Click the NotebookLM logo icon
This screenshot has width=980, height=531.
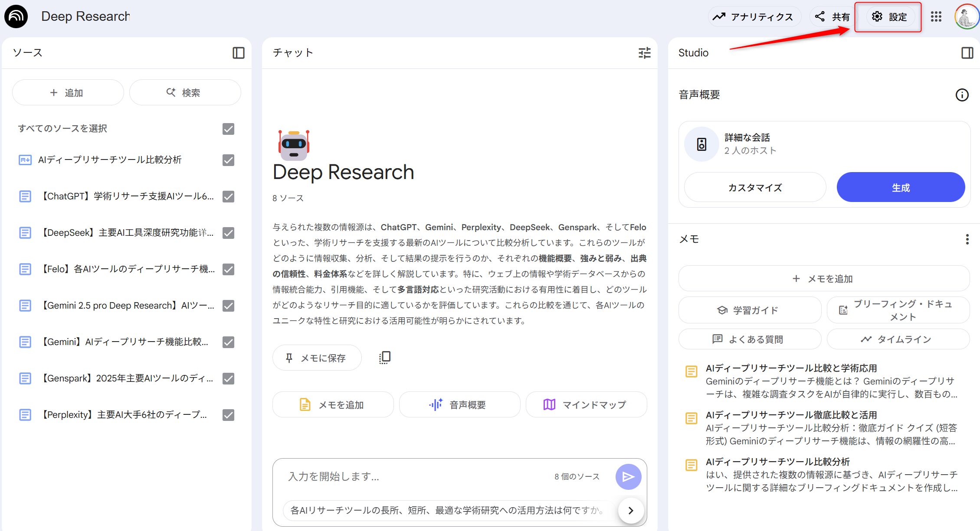click(x=16, y=16)
